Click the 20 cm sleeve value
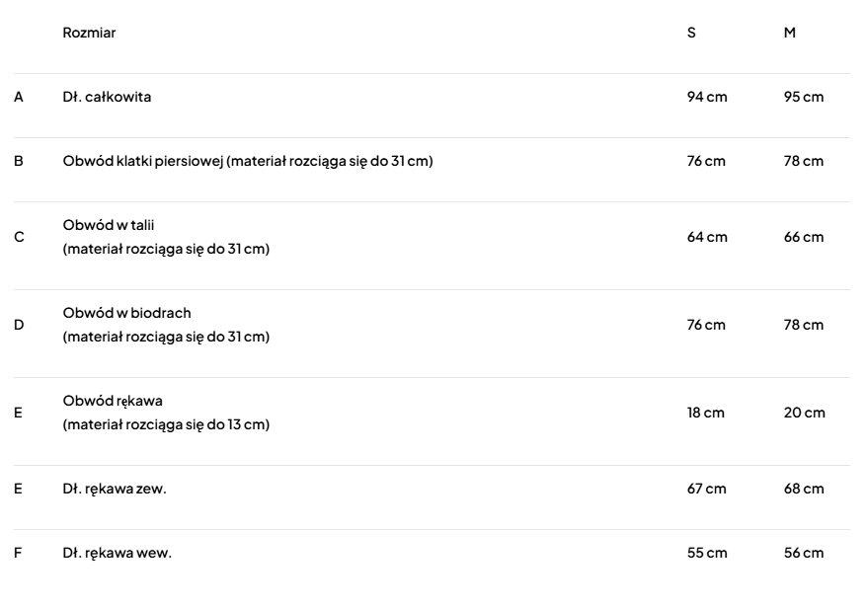868x606 pixels. tap(805, 413)
